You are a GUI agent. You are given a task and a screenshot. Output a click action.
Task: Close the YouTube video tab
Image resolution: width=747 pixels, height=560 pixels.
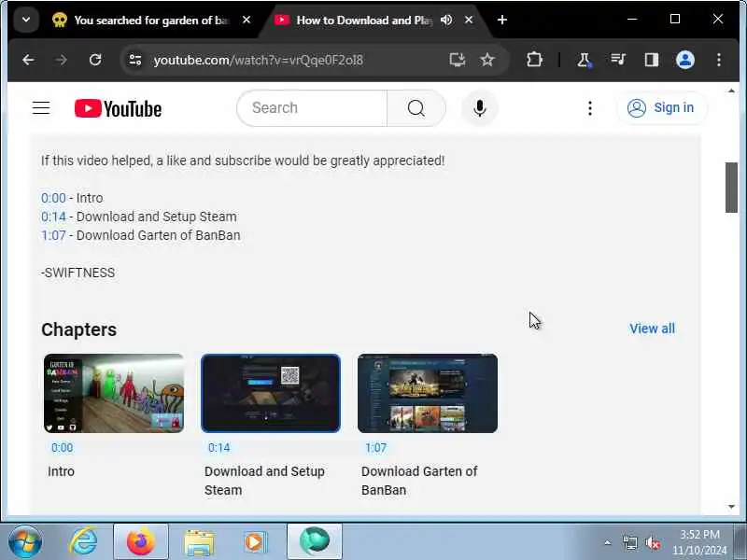pyautogui.click(x=469, y=20)
